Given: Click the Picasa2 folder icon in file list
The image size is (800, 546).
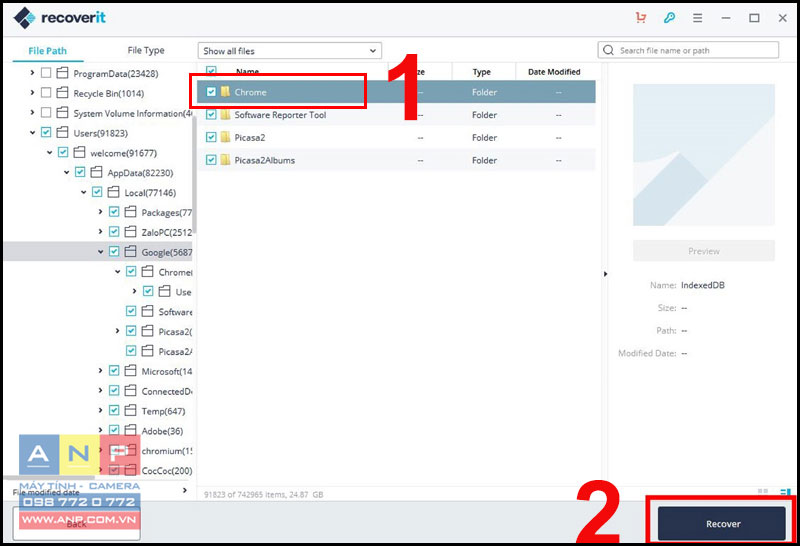Looking at the screenshot, I should [225, 137].
